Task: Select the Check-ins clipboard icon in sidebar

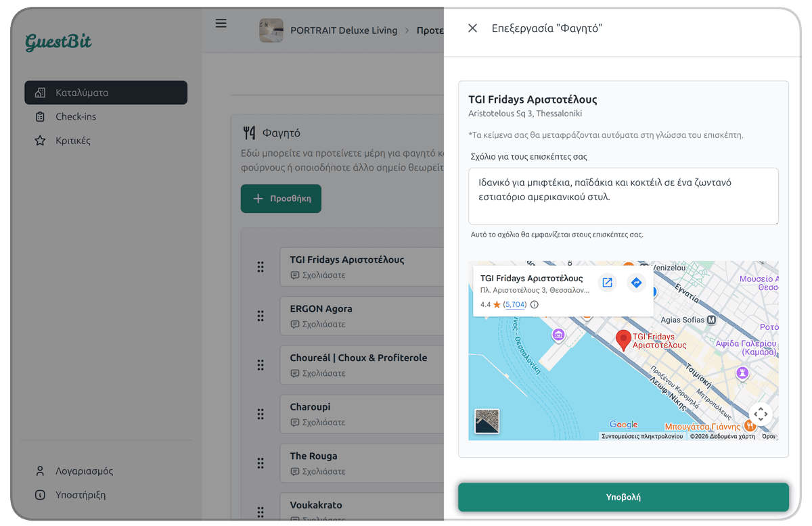Action: click(41, 116)
